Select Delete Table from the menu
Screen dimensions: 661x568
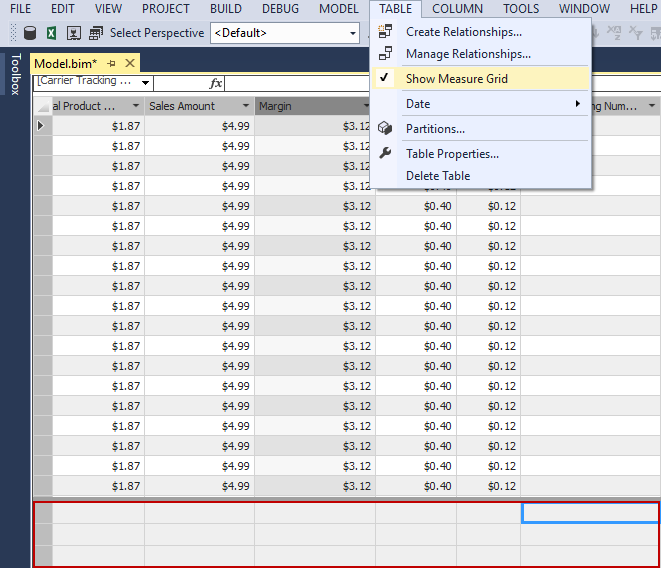coord(437,176)
